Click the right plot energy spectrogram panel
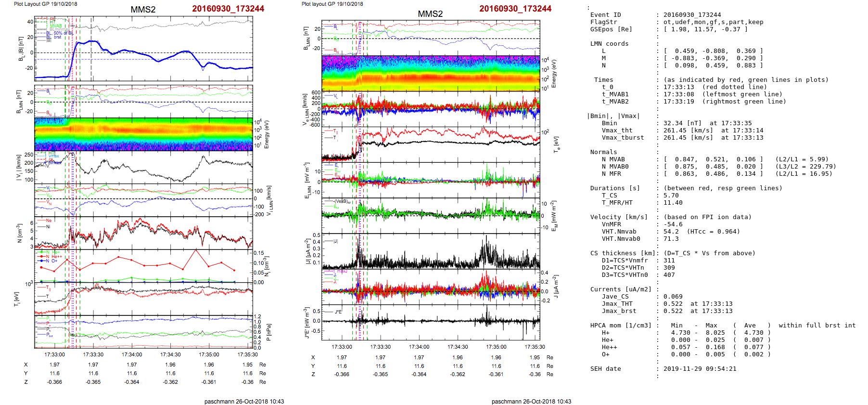Viewport: 868px width, 405px height. click(431, 73)
